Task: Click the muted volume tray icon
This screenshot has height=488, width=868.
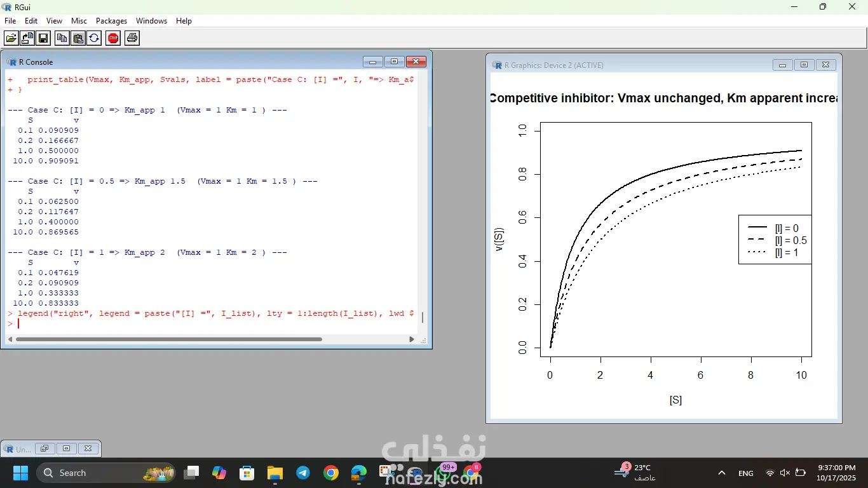Action: [x=785, y=473]
